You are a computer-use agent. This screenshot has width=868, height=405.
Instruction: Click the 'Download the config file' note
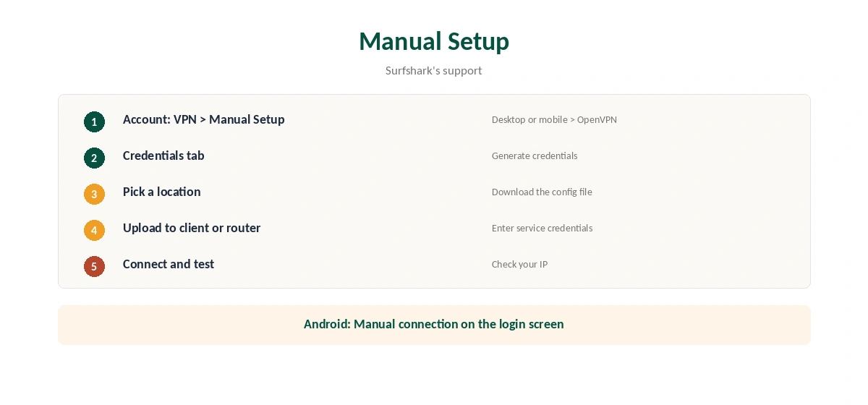542,192
